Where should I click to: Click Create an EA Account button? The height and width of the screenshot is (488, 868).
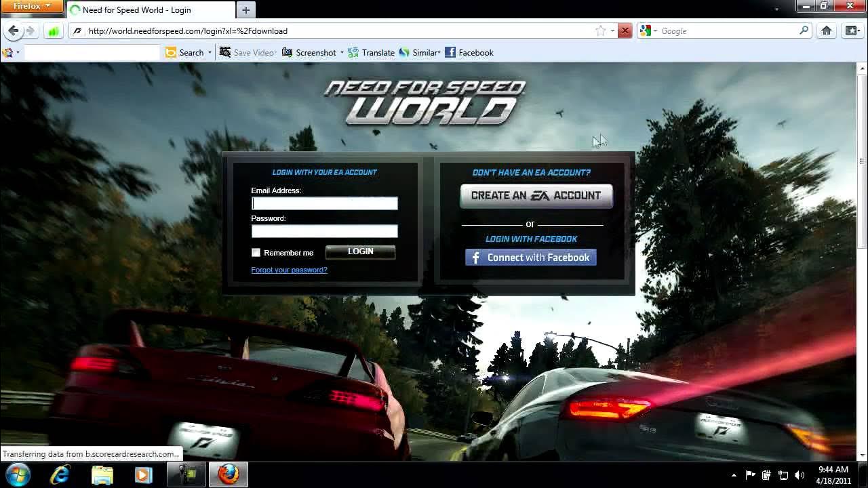tap(536, 195)
